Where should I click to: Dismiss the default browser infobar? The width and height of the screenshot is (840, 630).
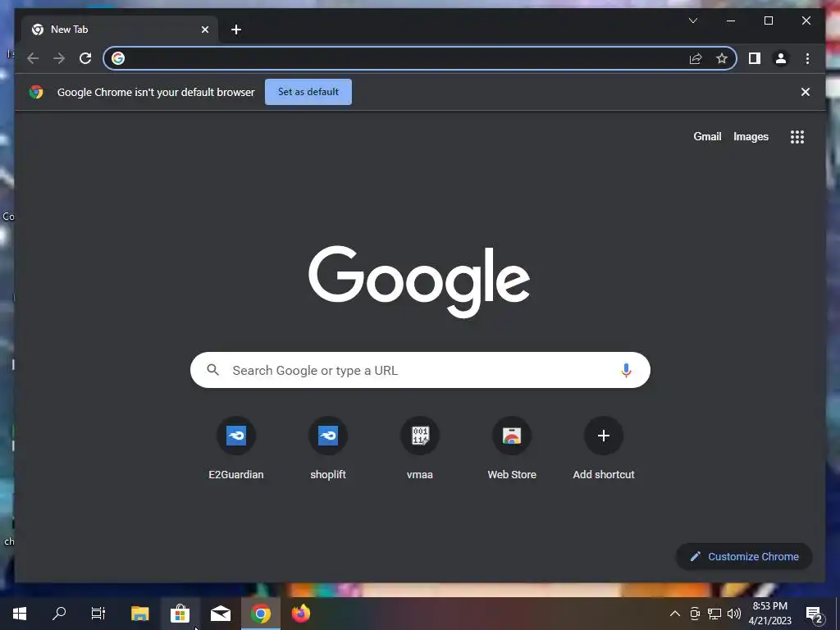point(806,92)
